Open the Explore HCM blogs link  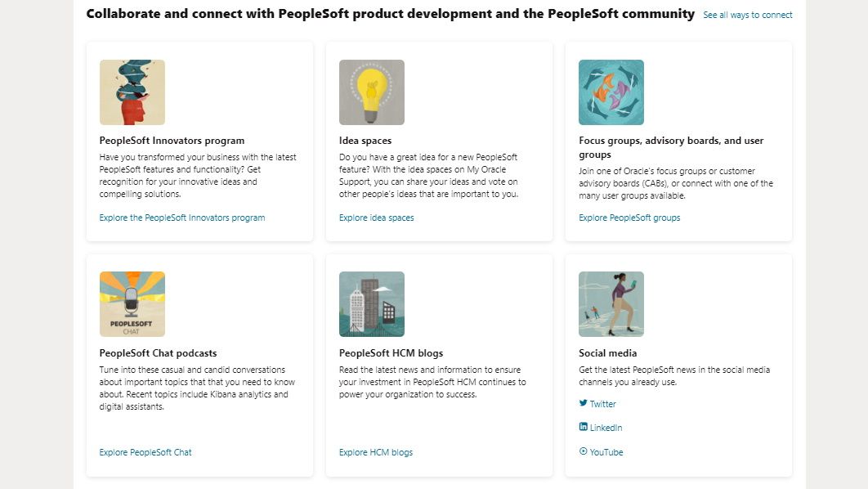pos(376,452)
